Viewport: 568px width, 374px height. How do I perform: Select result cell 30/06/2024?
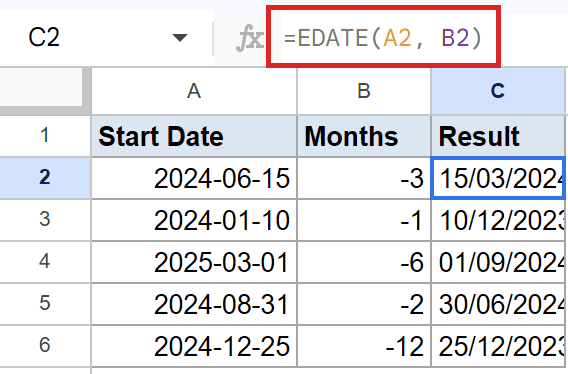[x=498, y=304]
